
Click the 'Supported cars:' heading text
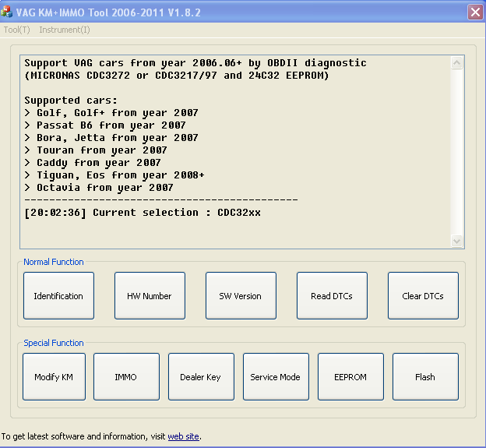(71, 101)
